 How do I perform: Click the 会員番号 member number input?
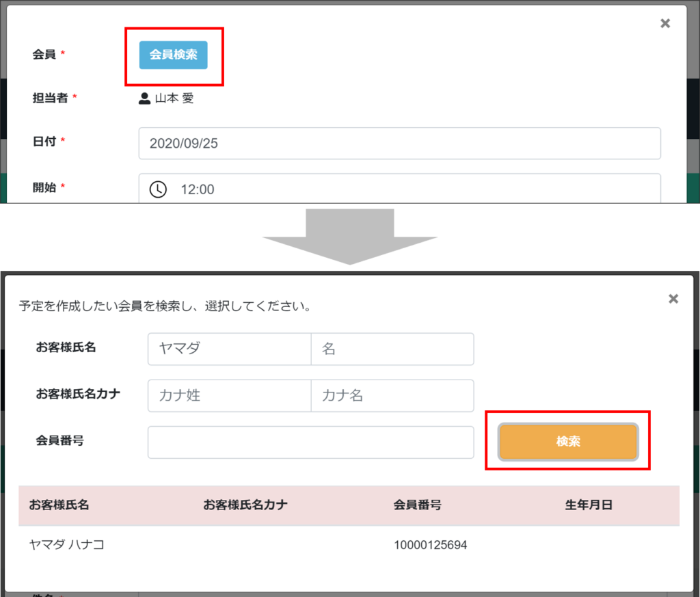[310, 442]
